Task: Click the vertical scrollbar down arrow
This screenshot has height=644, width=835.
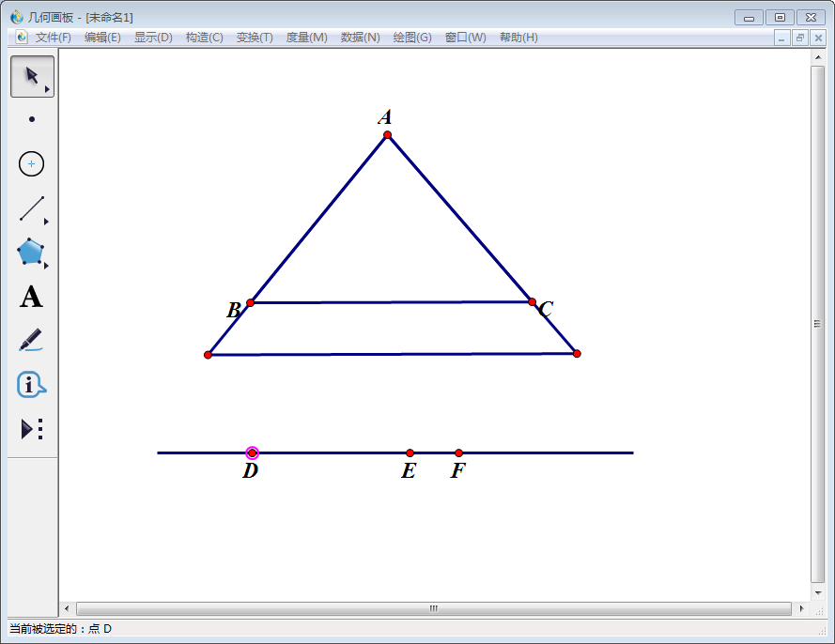Action: [818, 593]
